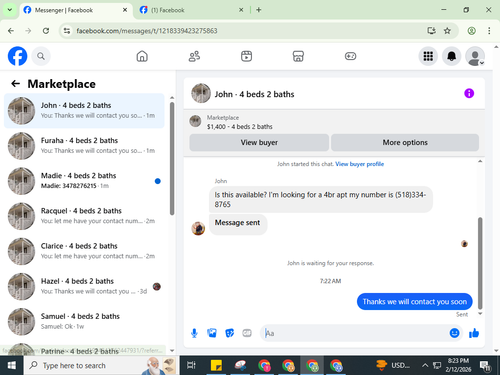
Task: Show hidden system tray icons chevron
Action: tap(425, 365)
